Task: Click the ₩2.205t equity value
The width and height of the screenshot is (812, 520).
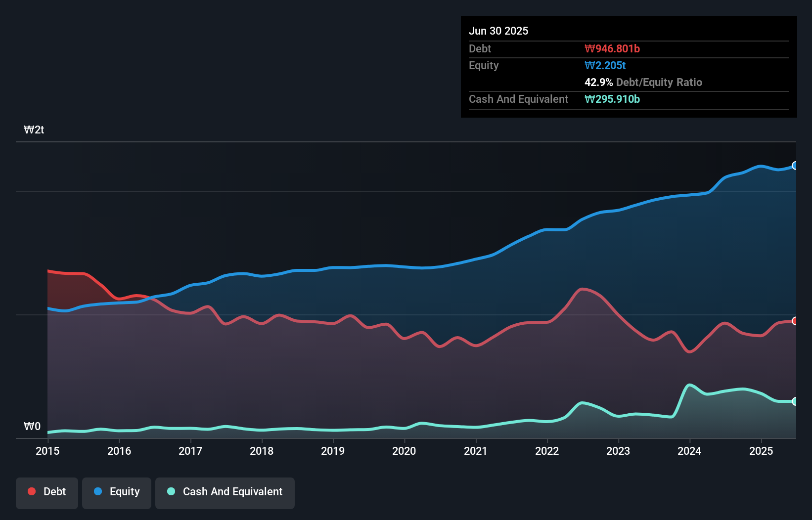Action: (605, 66)
